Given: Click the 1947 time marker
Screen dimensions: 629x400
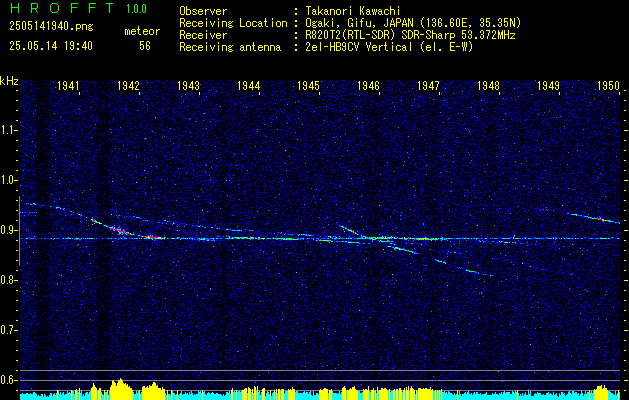Looking at the screenshot, I should tap(428, 85).
